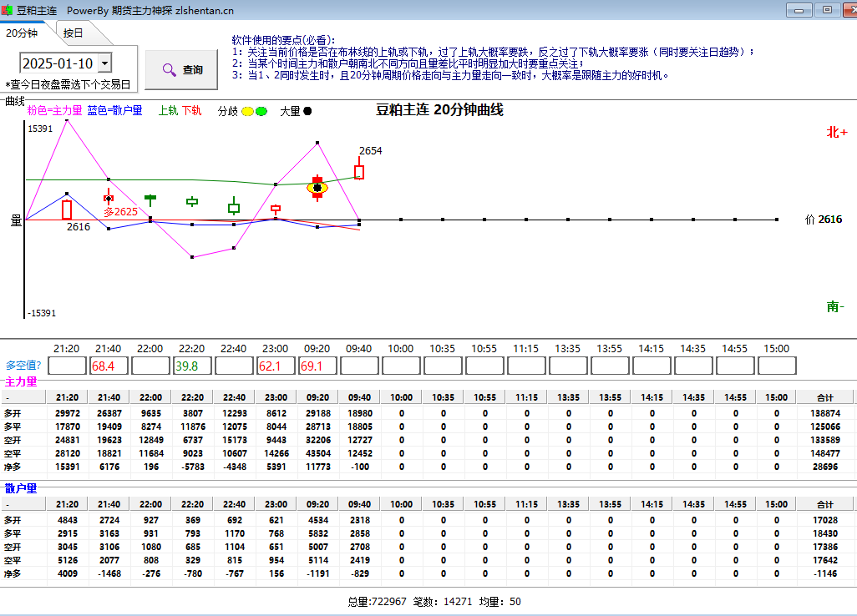
Task: Click the 68.4 value box under 21:40
Action: (x=109, y=366)
